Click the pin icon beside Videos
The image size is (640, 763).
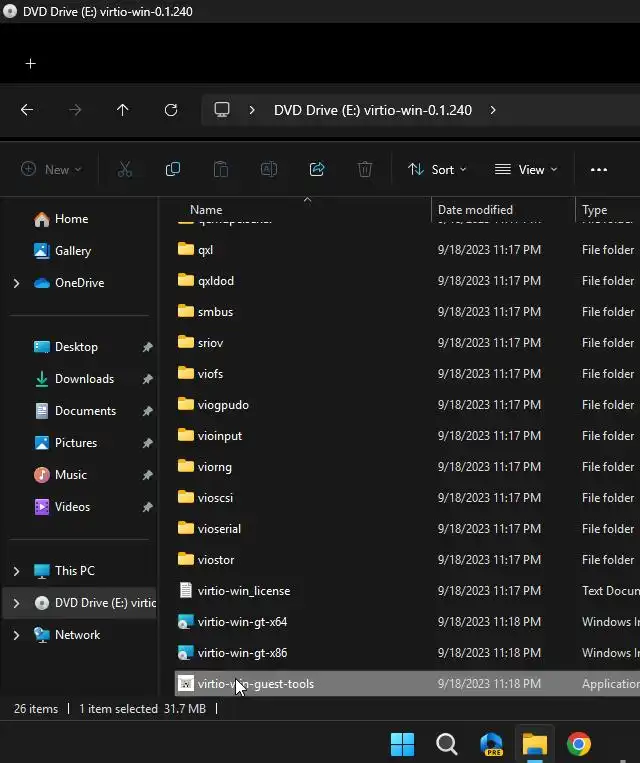tap(147, 507)
